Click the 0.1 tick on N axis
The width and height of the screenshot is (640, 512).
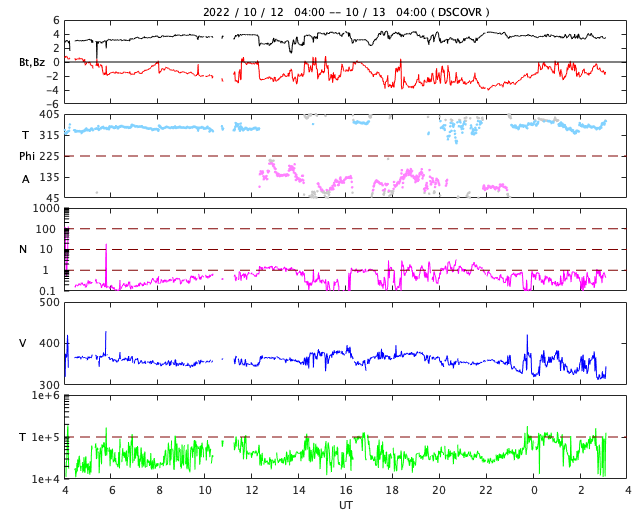pos(47,291)
